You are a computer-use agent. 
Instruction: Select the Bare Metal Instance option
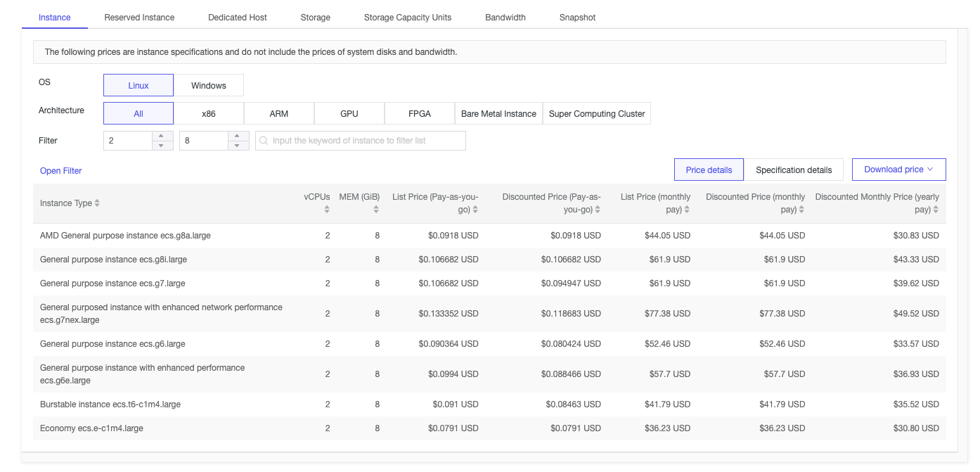pyautogui.click(x=498, y=113)
